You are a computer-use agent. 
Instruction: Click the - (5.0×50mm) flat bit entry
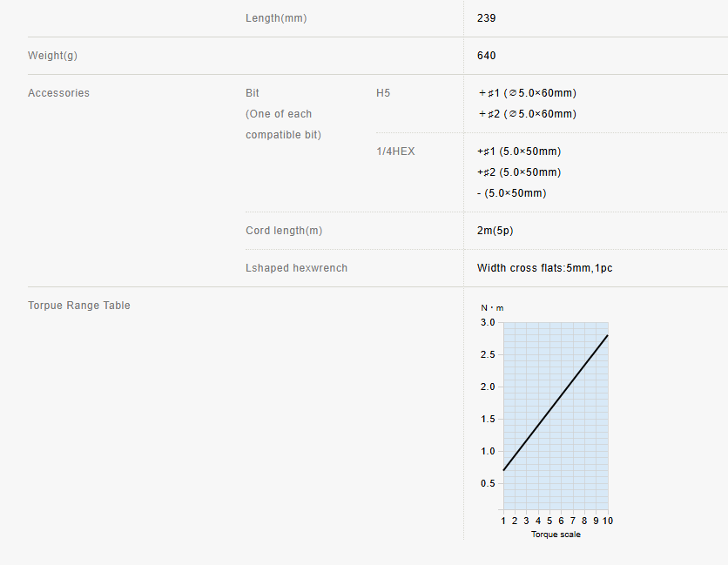[512, 193]
